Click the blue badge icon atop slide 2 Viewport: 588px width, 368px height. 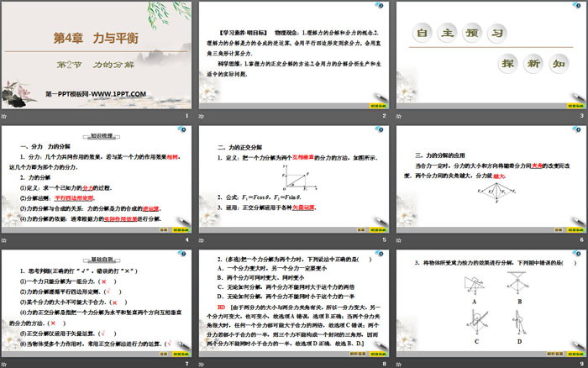pos(380,5)
